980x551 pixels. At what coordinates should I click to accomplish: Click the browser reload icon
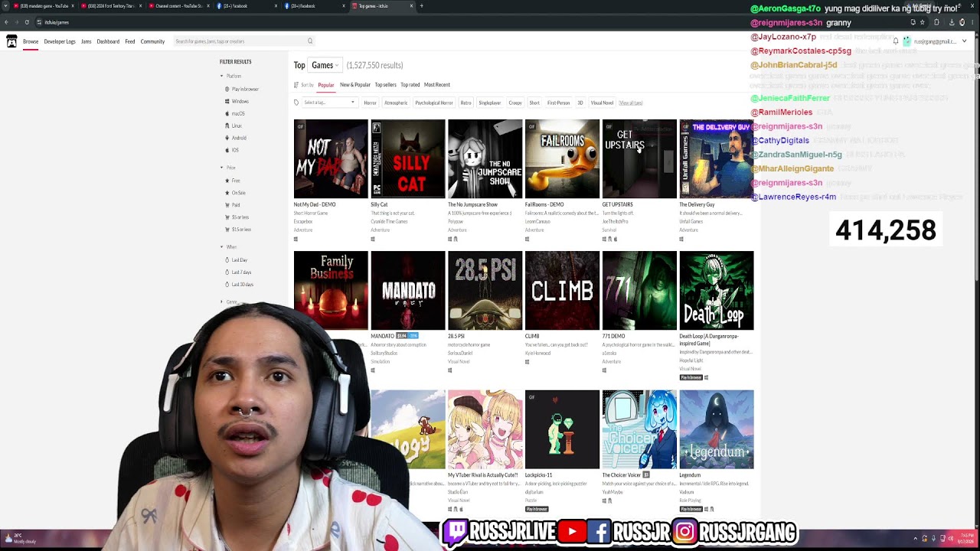point(27,22)
